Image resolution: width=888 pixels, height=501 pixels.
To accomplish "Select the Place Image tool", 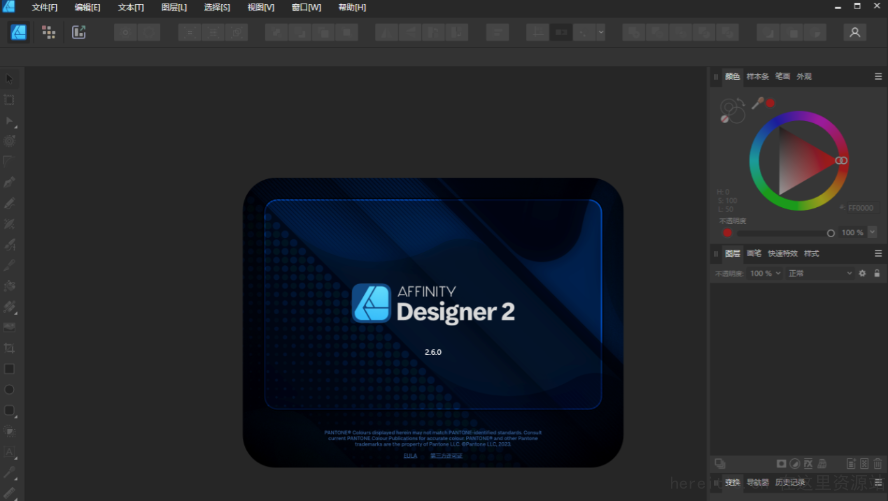I will tap(9, 327).
